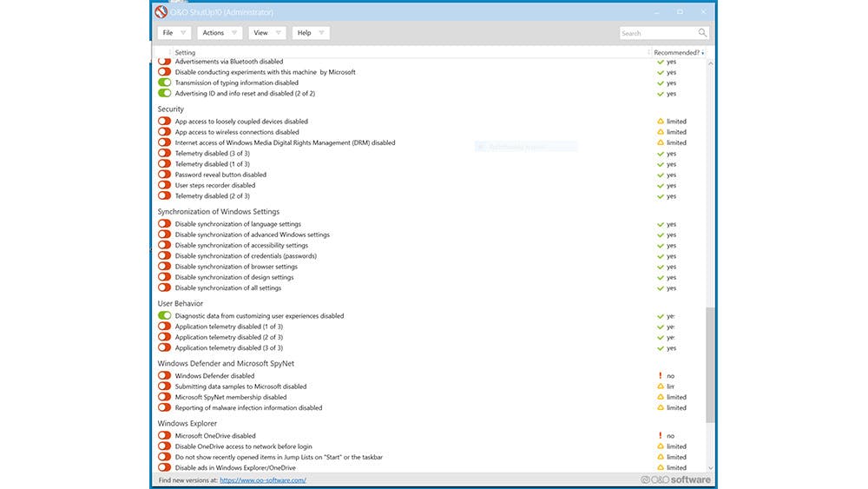The width and height of the screenshot is (868, 489).
Task: Click the Recommended? column sort arrow
Action: [x=702, y=53]
